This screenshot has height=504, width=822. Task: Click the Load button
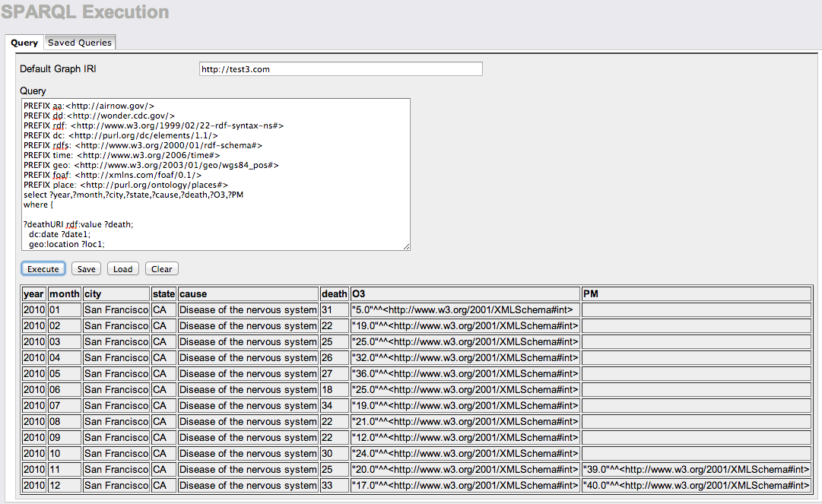(122, 268)
